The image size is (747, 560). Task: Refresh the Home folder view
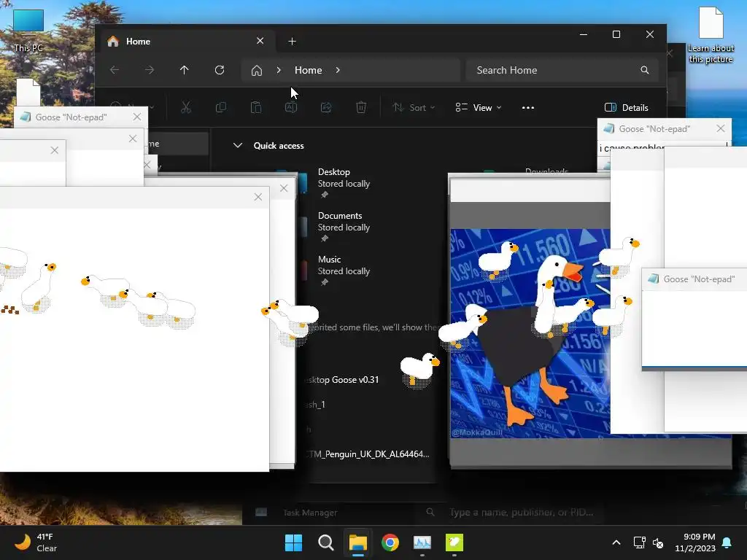[x=220, y=70]
